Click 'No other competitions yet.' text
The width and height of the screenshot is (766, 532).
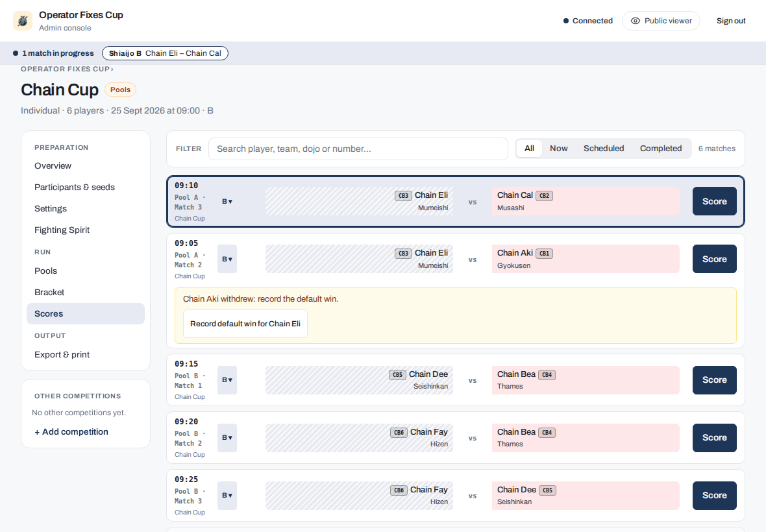pyautogui.click(x=79, y=413)
